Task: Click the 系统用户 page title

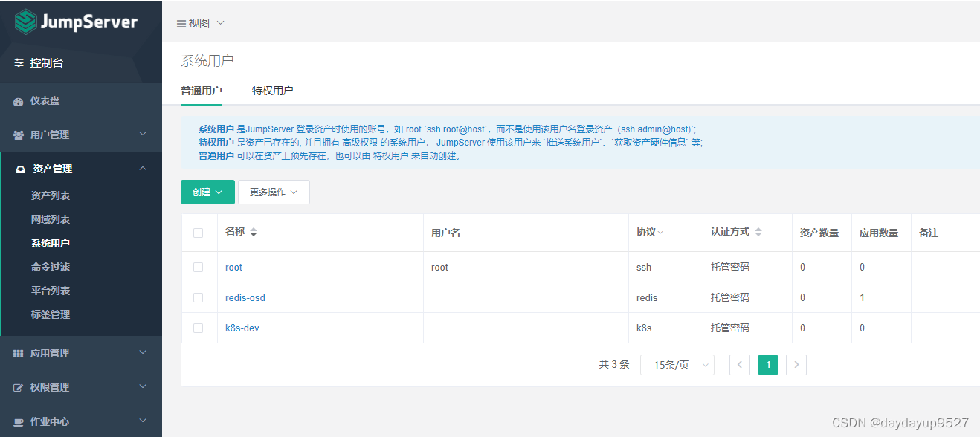Action: (x=207, y=61)
